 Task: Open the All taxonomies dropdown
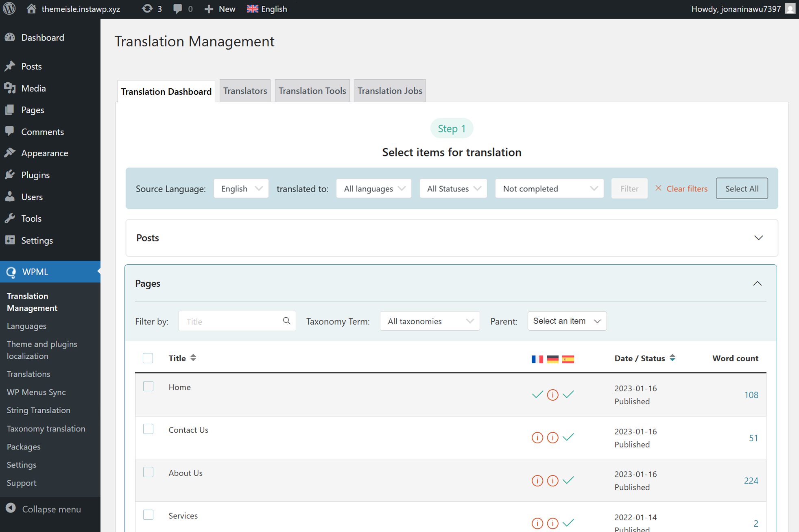click(x=430, y=321)
